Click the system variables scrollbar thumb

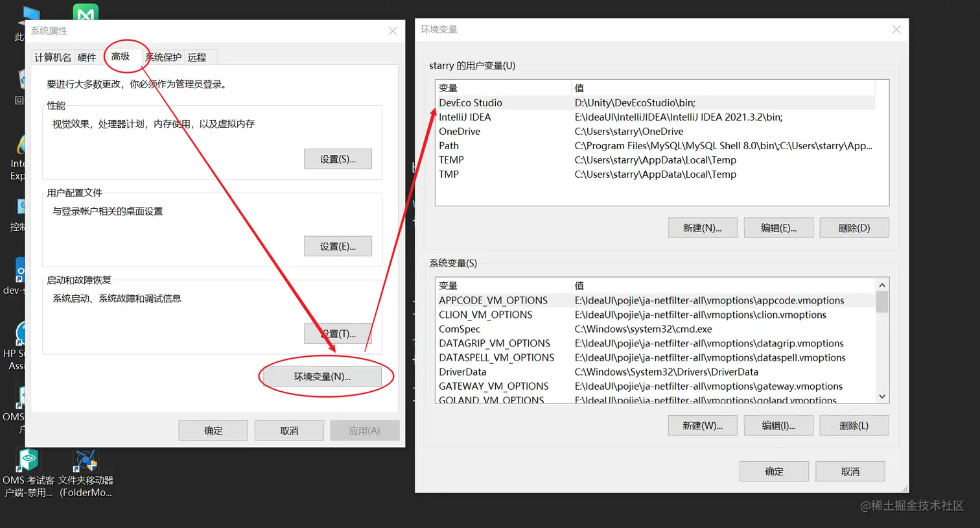pos(881,302)
